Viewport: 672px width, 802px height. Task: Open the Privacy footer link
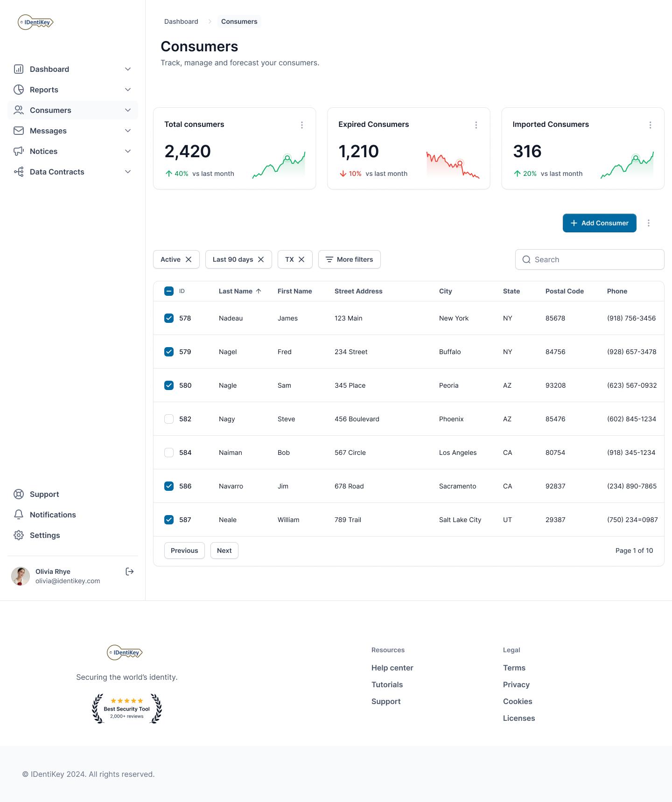pos(516,684)
